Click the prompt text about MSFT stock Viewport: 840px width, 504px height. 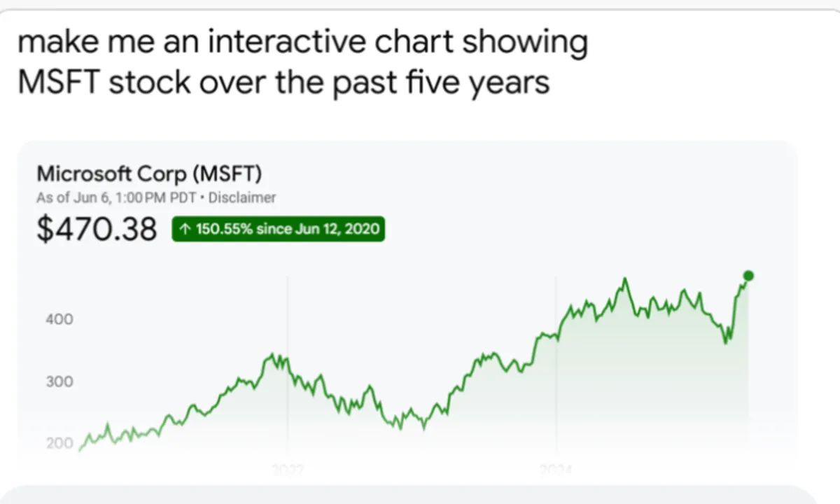pyautogui.click(x=302, y=63)
